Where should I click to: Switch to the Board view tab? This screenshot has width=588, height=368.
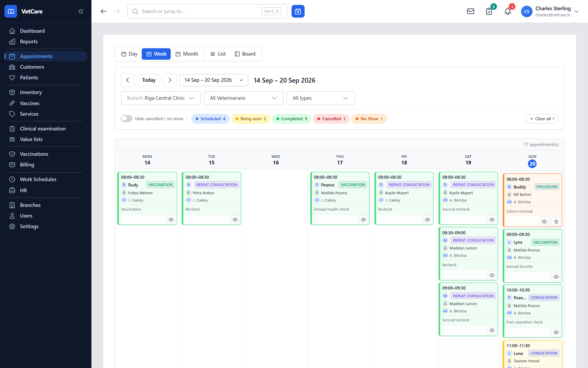[x=245, y=54]
